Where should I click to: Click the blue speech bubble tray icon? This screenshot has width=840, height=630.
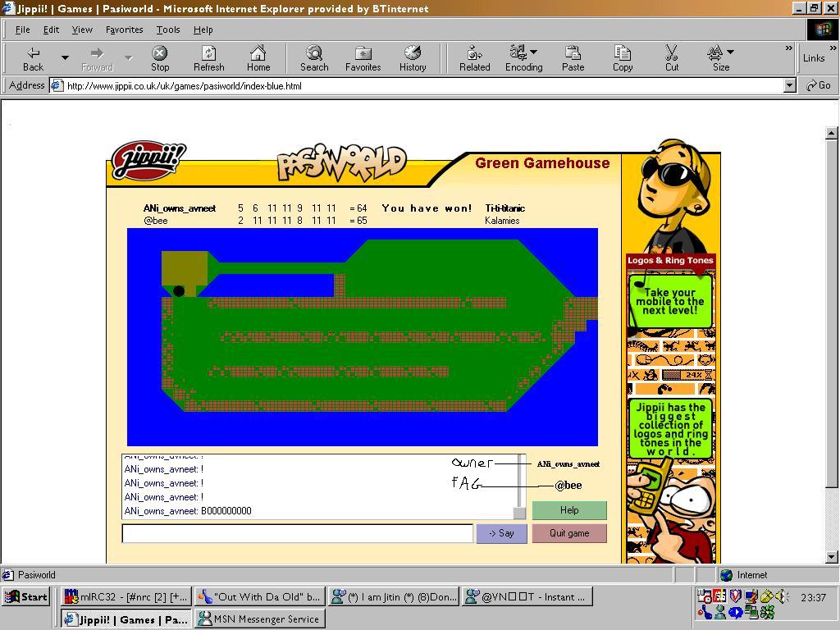pyautogui.click(x=736, y=612)
